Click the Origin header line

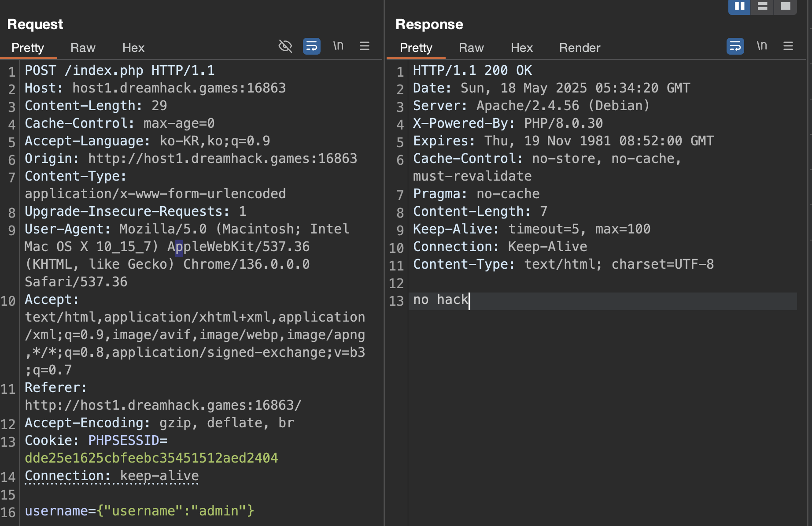(x=191, y=159)
